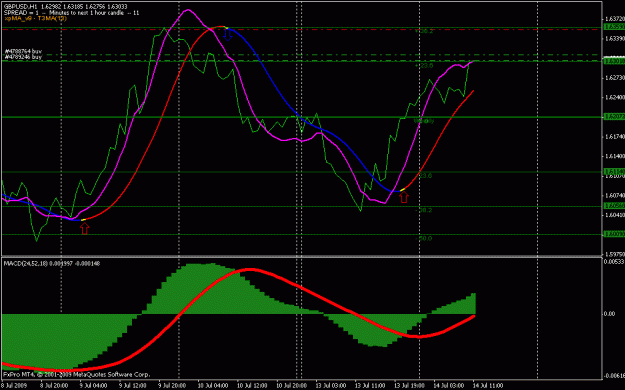The height and width of the screenshot is (390, 625).
Task: Click the 14 Jul 11:00 time label
Action: pos(487,386)
